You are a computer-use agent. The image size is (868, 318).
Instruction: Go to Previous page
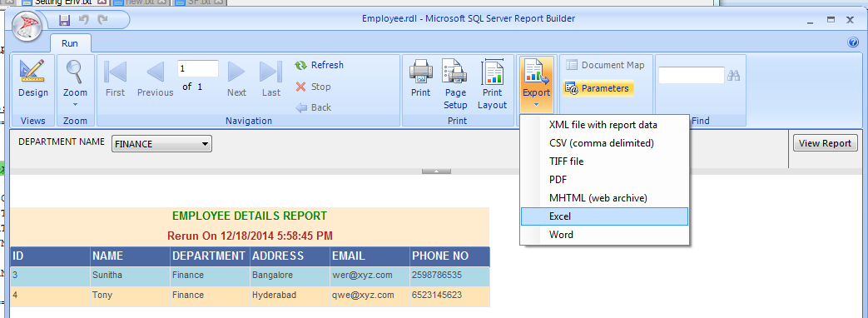[x=155, y=79]
